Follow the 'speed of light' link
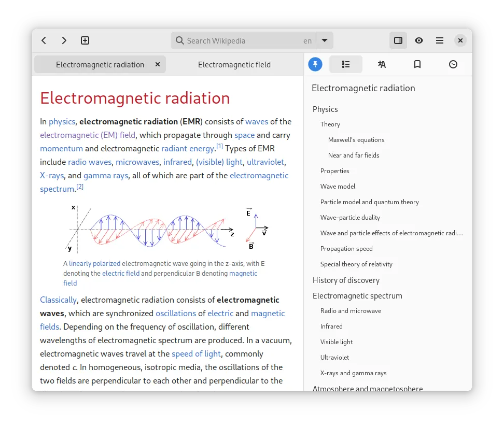 point(197,354)
